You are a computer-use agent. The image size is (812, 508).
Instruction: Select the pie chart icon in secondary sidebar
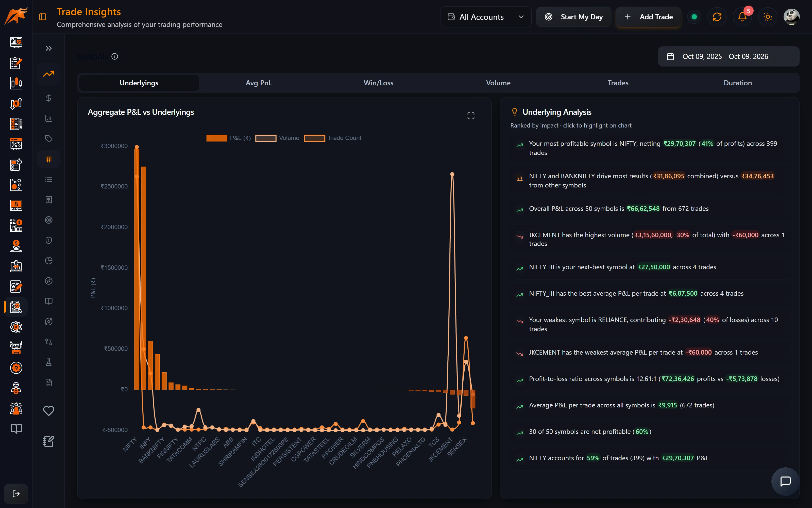click(49, 261)
